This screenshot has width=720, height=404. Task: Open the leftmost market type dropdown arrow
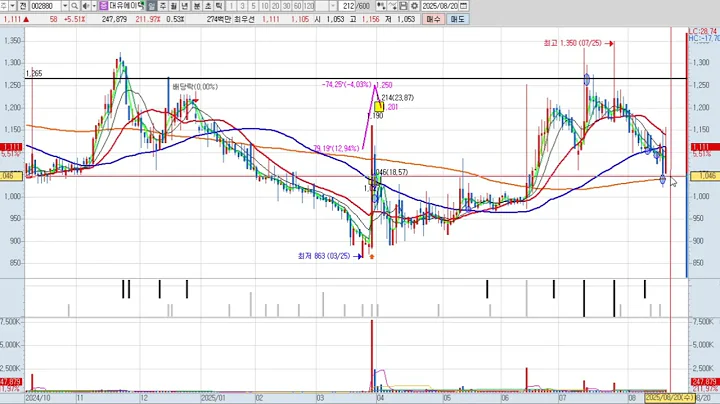12,6
